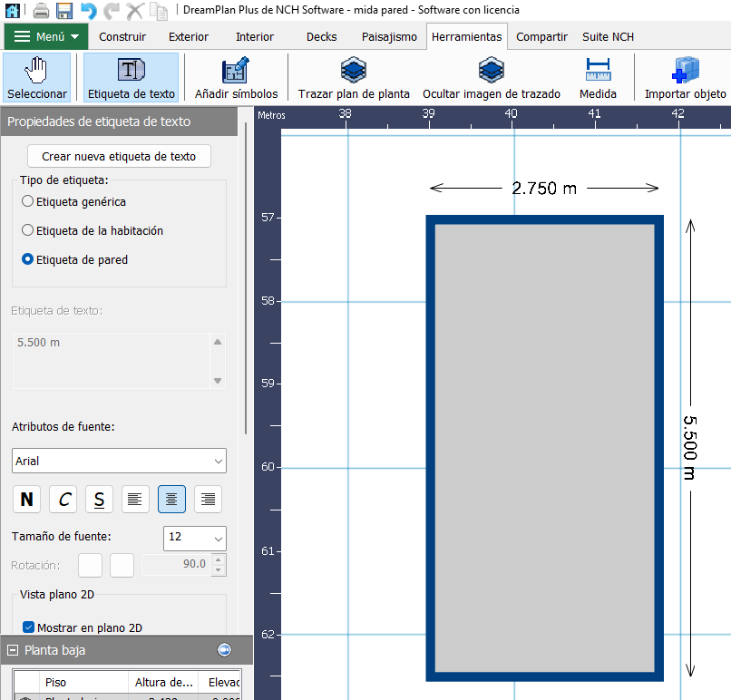Select Etiqueta de la habitación option

pos(28,230)
